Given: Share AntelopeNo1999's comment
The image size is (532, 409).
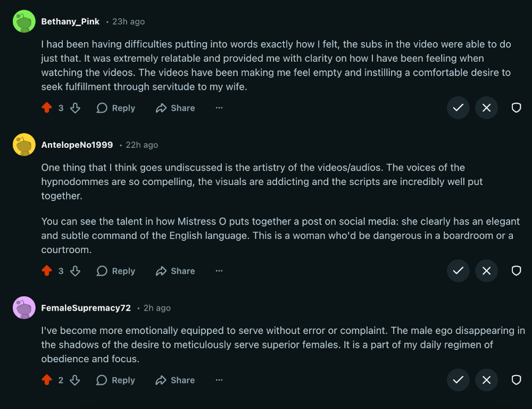Looking at the screenshot, I should 175,271.
